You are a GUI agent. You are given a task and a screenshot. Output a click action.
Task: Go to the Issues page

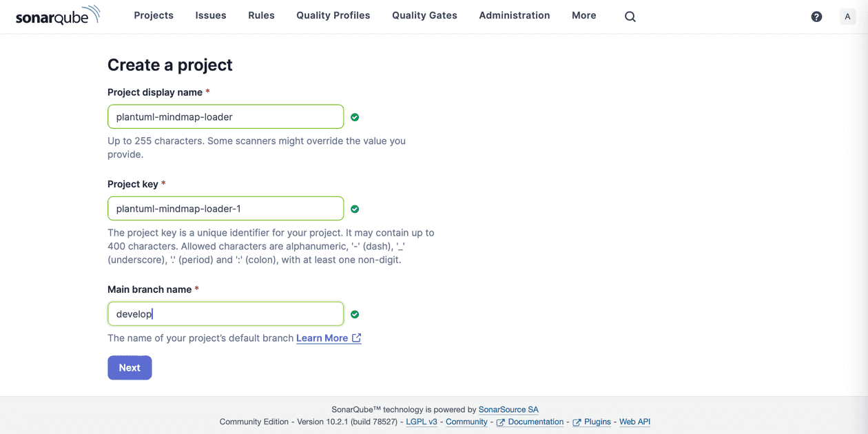click(211, 15)
